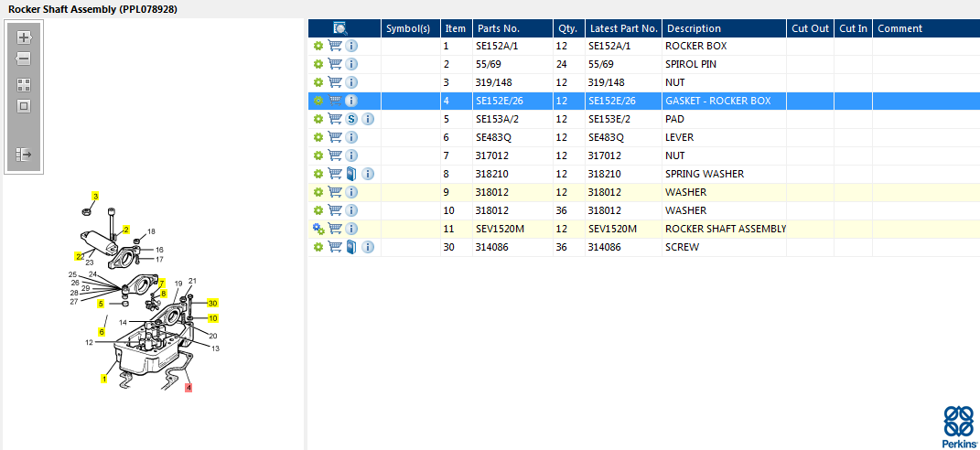Click red callout 4 in the diagram
The image size is (980, 450).
(188, 388)
